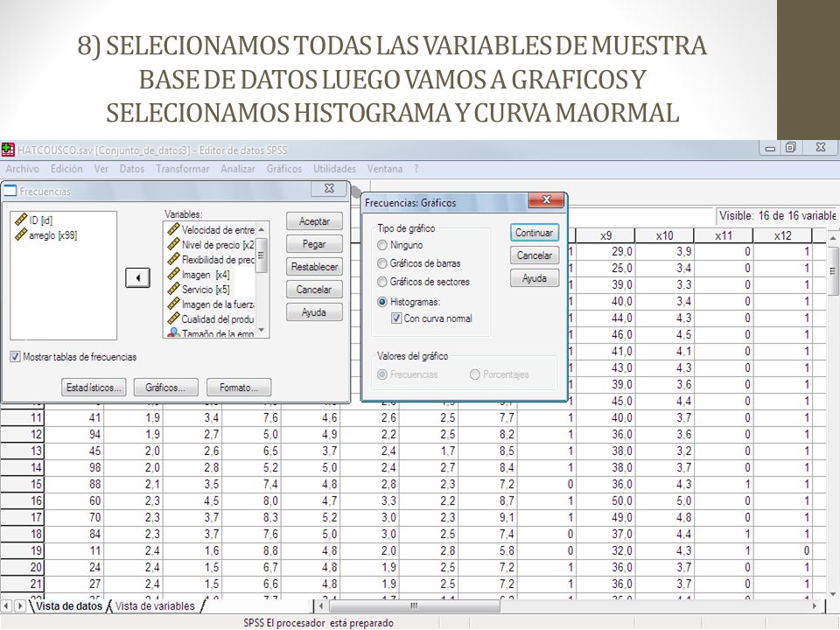Click the ruler icon beside Servicio [x5]
The height and width of the screenshot is (630, 840).
point(173,290)
